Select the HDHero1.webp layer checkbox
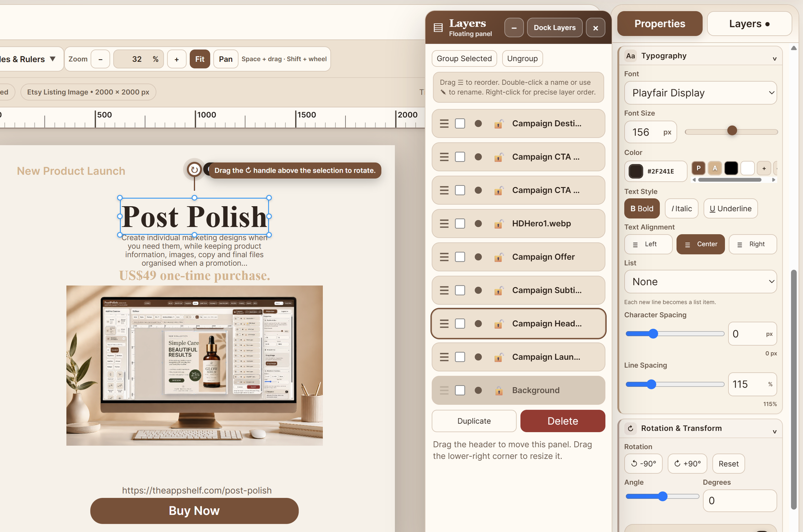 click(460, 223)
